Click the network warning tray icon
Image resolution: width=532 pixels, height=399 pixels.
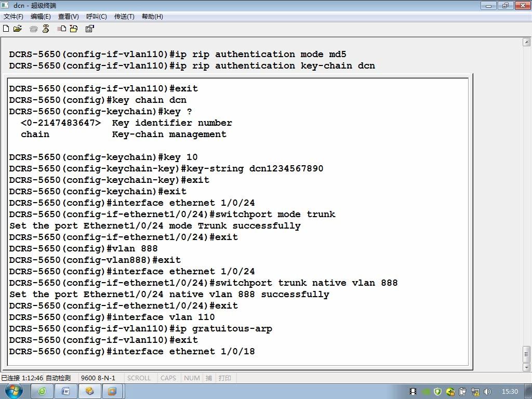[x=475, y=392]
